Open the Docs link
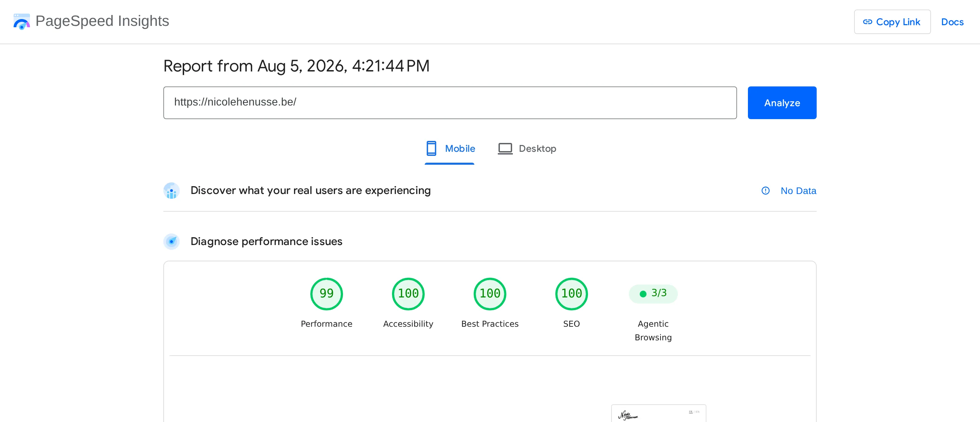 (x=952, y=22)
